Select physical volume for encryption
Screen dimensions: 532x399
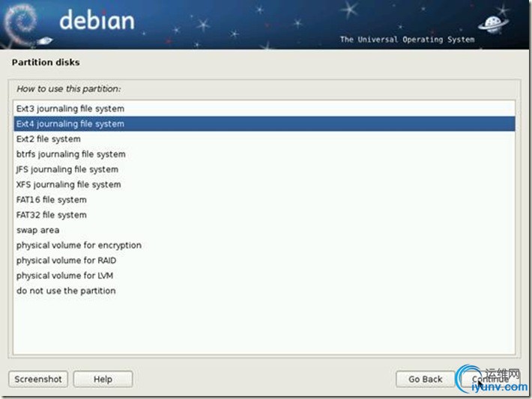coord(265,245)
